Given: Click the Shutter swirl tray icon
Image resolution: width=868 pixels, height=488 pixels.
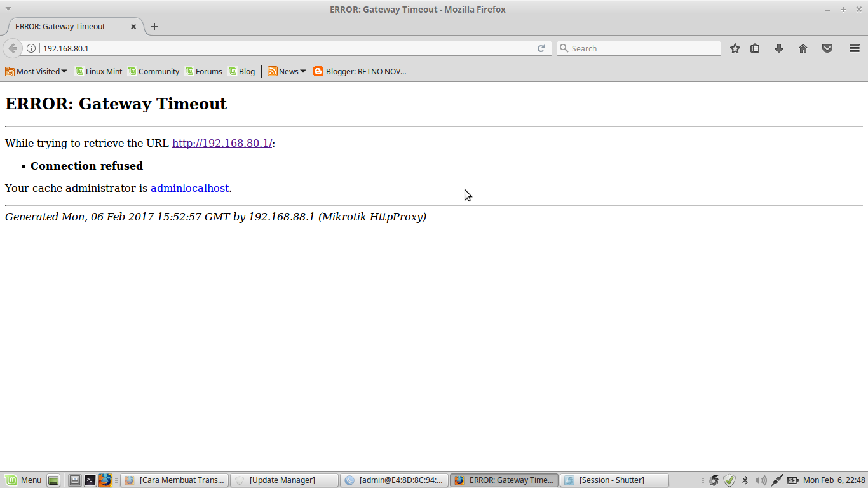Looking at the screenshot, I should tap(714, 480).
